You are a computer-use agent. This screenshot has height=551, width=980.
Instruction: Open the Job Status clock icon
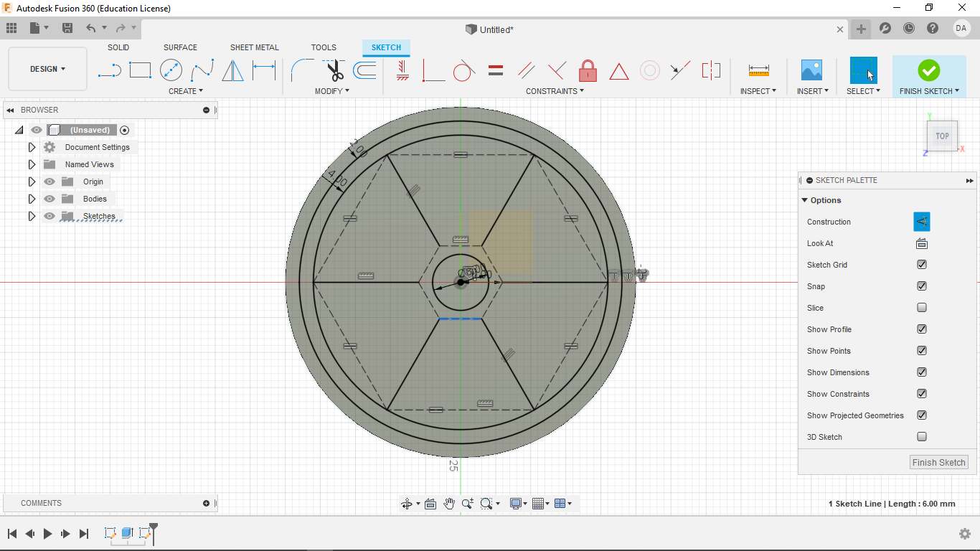tap(909, 29)
